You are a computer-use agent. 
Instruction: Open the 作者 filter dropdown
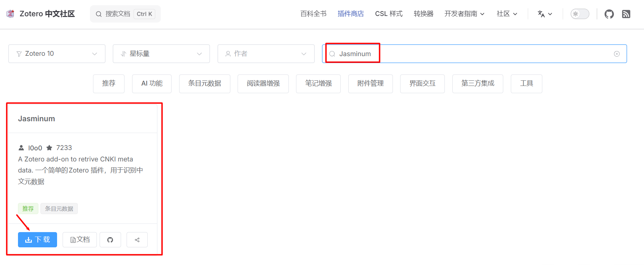(266, 54)
